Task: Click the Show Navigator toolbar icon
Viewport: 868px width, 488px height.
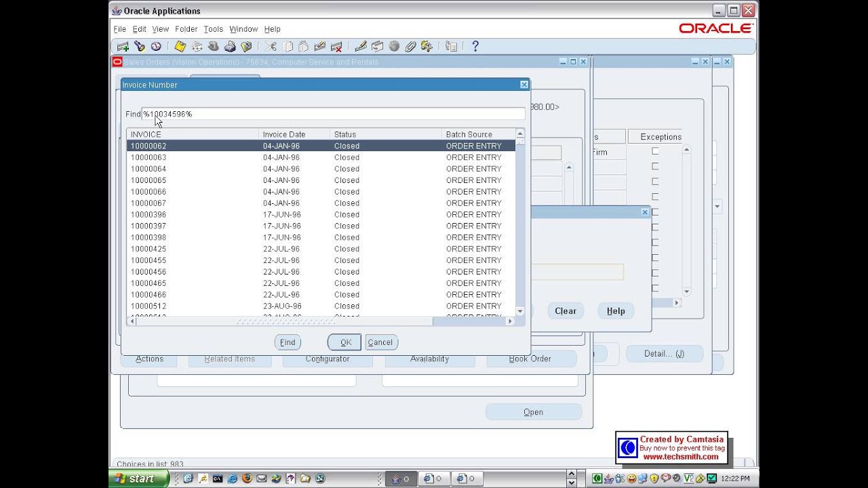Action: 156,46
